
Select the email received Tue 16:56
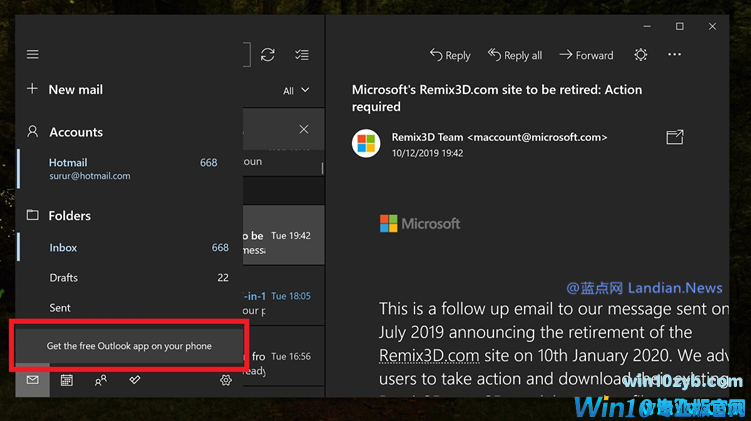tap(284, 356)
